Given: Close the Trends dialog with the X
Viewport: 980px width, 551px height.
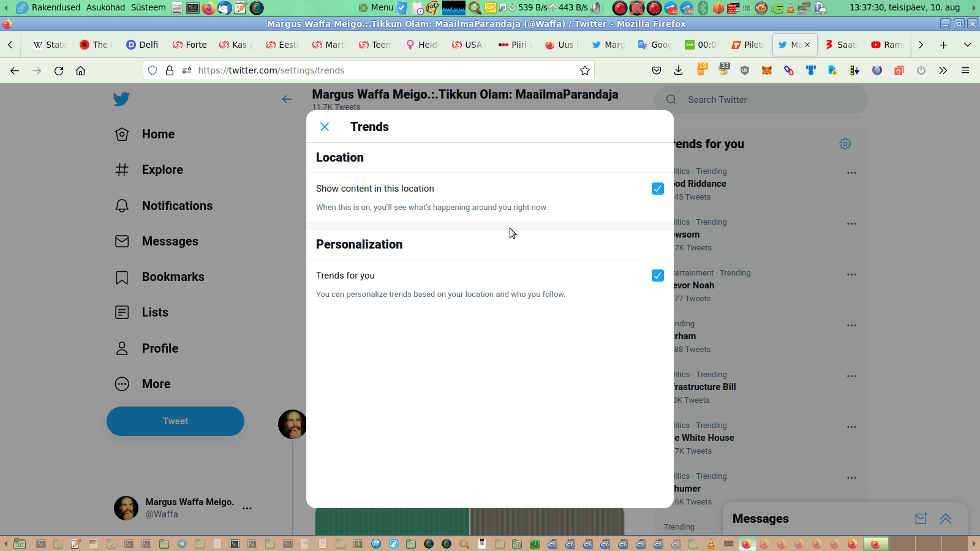Looking at the screenshot, I should (x=325, y=127).
